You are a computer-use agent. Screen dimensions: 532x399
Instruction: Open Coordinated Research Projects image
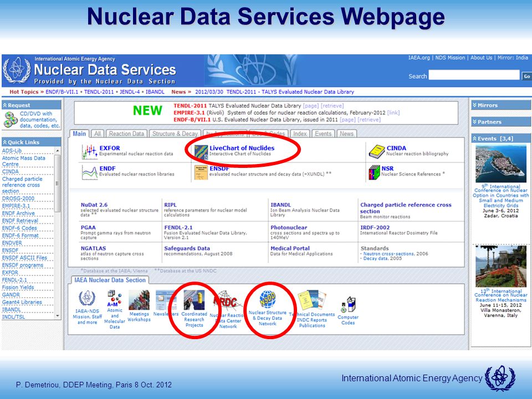pyautogui.click(x=194, y=300)
